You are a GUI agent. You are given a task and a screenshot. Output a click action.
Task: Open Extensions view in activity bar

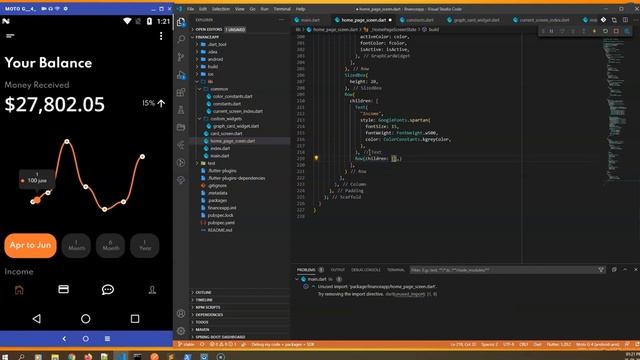(x=181, y=92)
